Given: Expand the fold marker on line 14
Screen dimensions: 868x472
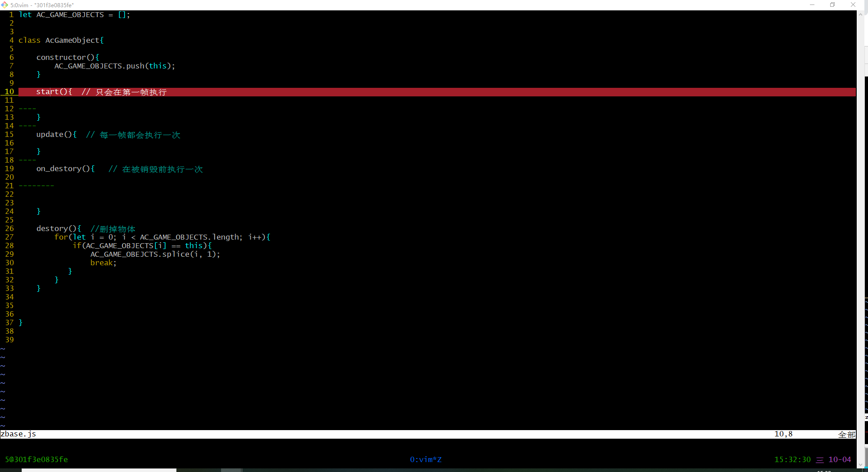Looking at the screenshot, I should coord(27,126).
